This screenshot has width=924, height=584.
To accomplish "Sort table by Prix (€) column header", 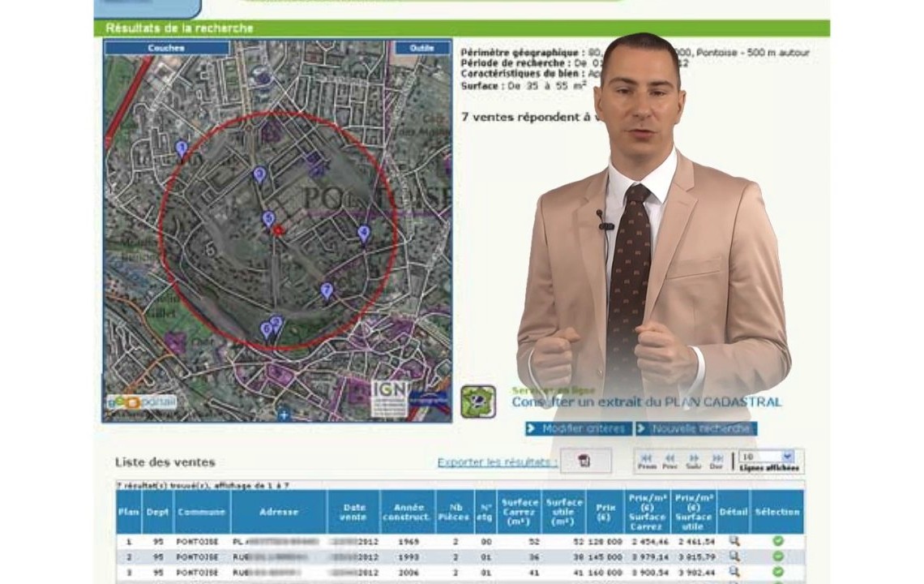I will (605, 512).
